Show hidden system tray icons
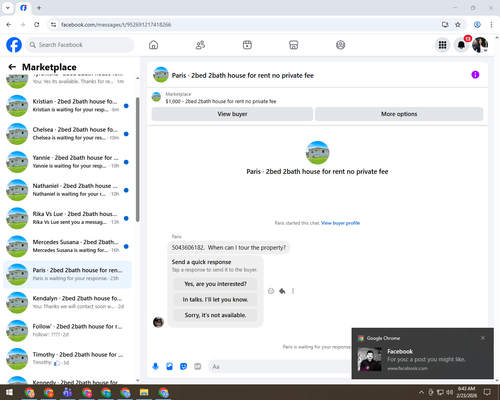The height and width of the screenshot is (400, 500). [421, 392]
